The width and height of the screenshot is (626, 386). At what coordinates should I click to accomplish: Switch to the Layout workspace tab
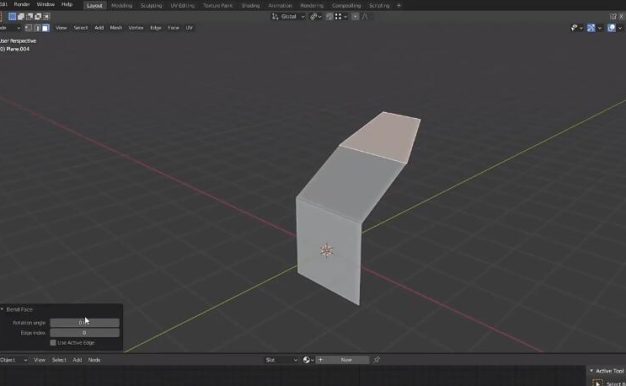click(95, 5)
